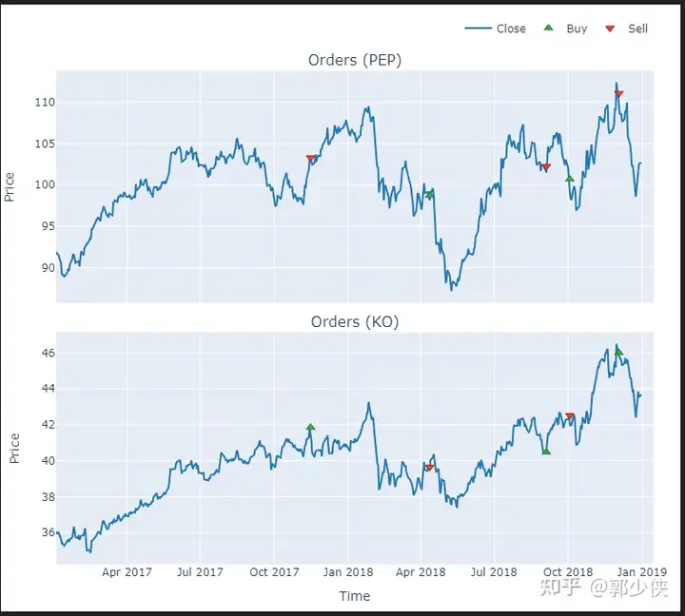Click the Price axis label of KO chart
The height and width of the screenshot is (616, 685).
coord(13,448)
